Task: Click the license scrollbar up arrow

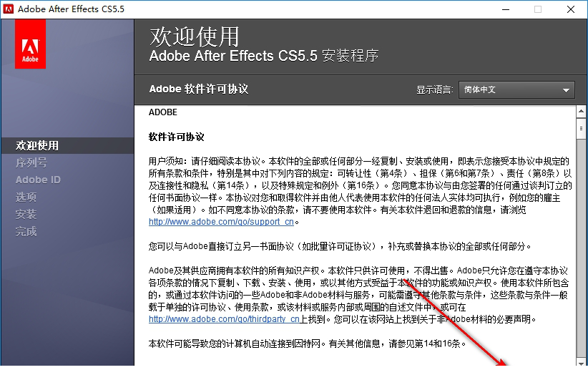Action: click(581, 111)
